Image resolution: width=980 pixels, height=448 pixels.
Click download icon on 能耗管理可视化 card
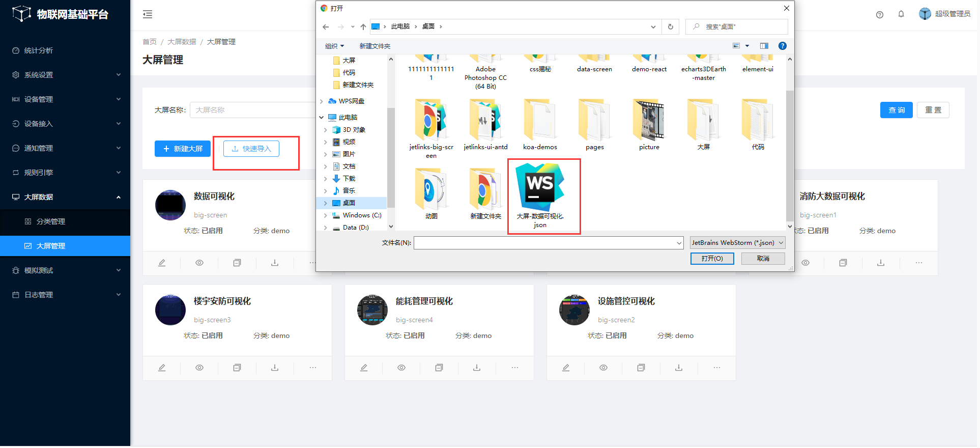point(477,368)
